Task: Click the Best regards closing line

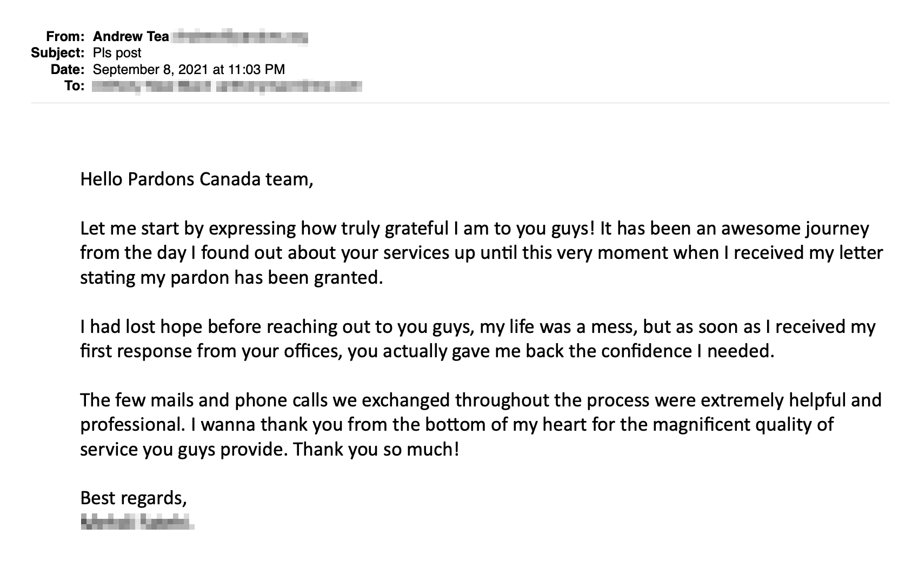Action: 134,498
